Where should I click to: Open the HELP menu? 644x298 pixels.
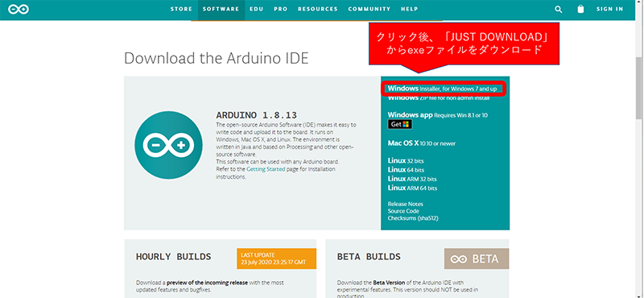(409, 9)
